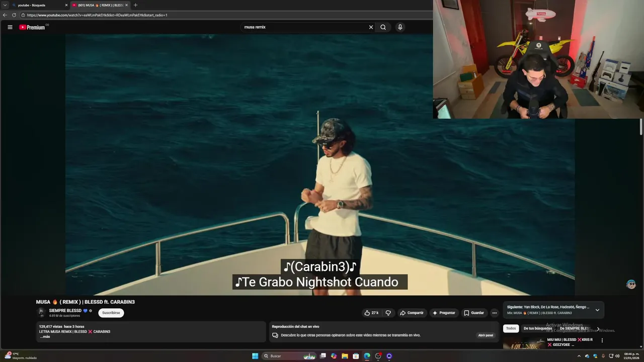Subscribe with the Suscribirse button
The width and height of the screenshot is (644, 362).
pos(111,313)
